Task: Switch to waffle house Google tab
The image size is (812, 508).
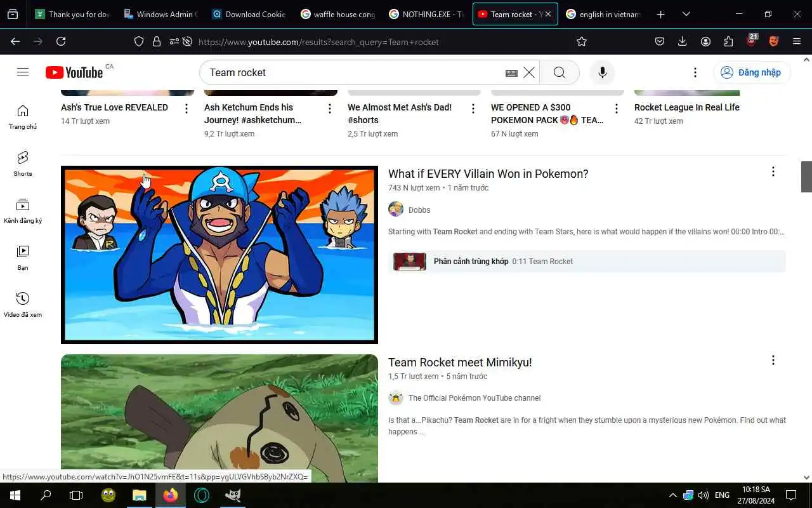Action: (337, 14)
